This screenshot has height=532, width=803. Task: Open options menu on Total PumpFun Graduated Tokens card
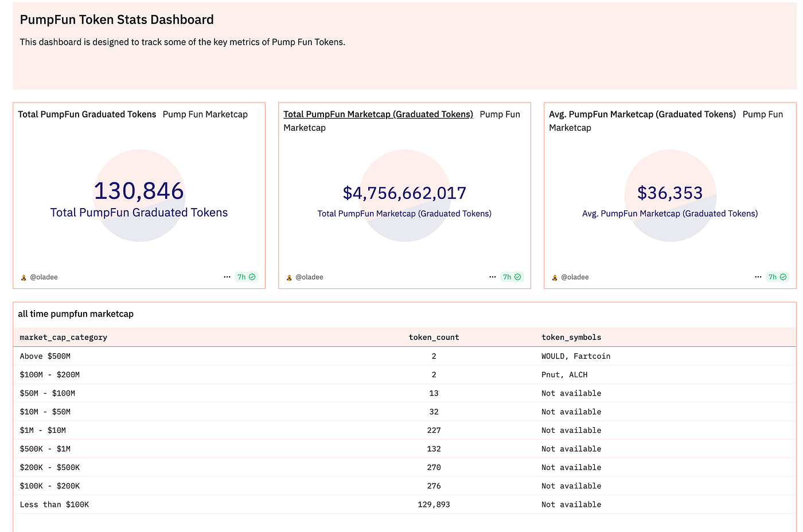227,277
